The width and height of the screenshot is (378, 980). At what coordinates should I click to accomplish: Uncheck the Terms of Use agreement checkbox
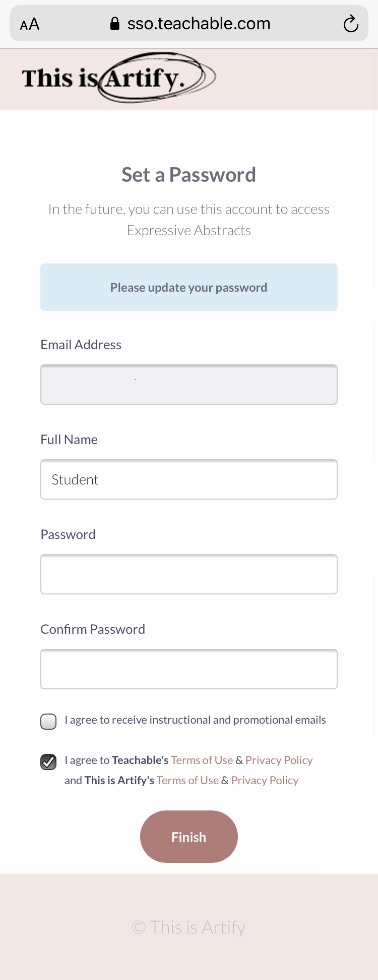(48, 761)
